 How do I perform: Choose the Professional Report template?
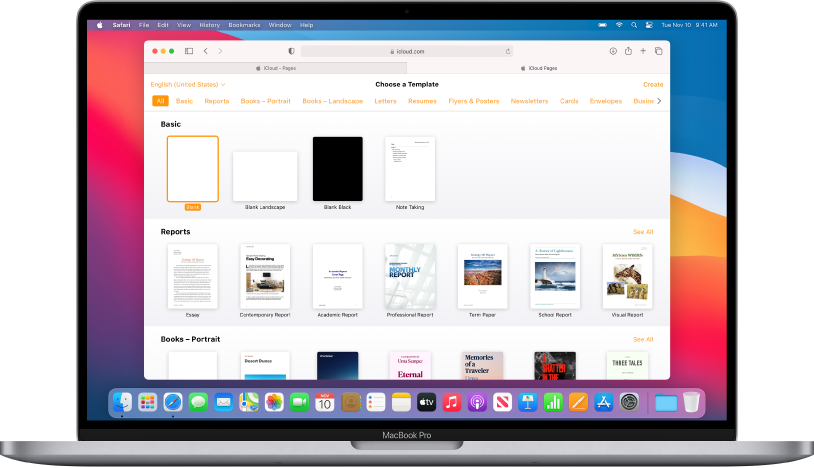point(410,277)
